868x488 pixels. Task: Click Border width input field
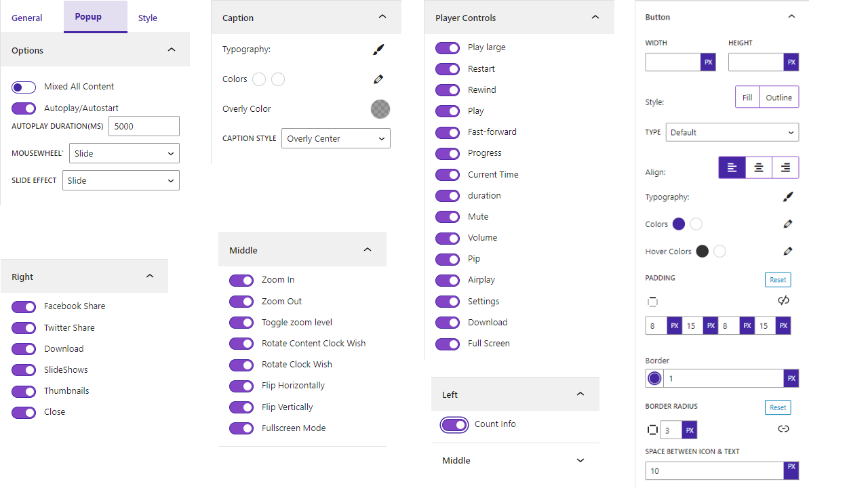click(x=724, y=378)
